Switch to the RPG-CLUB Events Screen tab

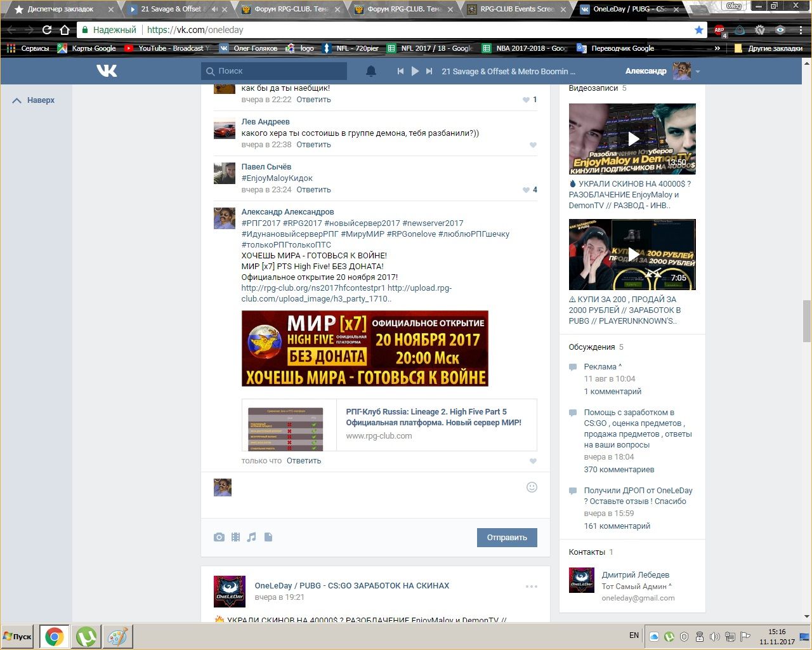517,10
